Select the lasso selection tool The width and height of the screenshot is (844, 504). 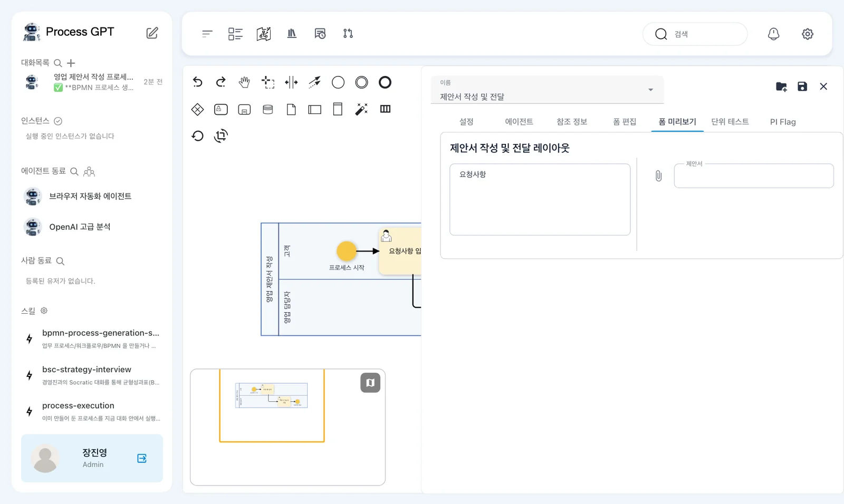pyautogui.click(x=268, y=82)
